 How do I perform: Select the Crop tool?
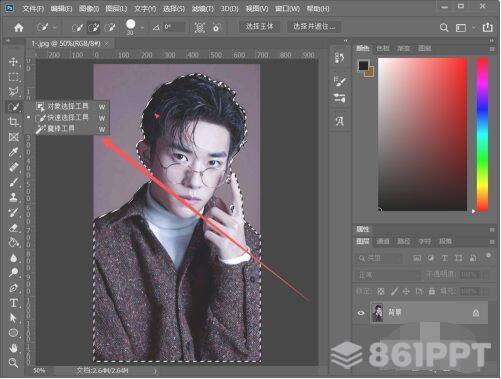pyautogui.click(x=13, y=122)
